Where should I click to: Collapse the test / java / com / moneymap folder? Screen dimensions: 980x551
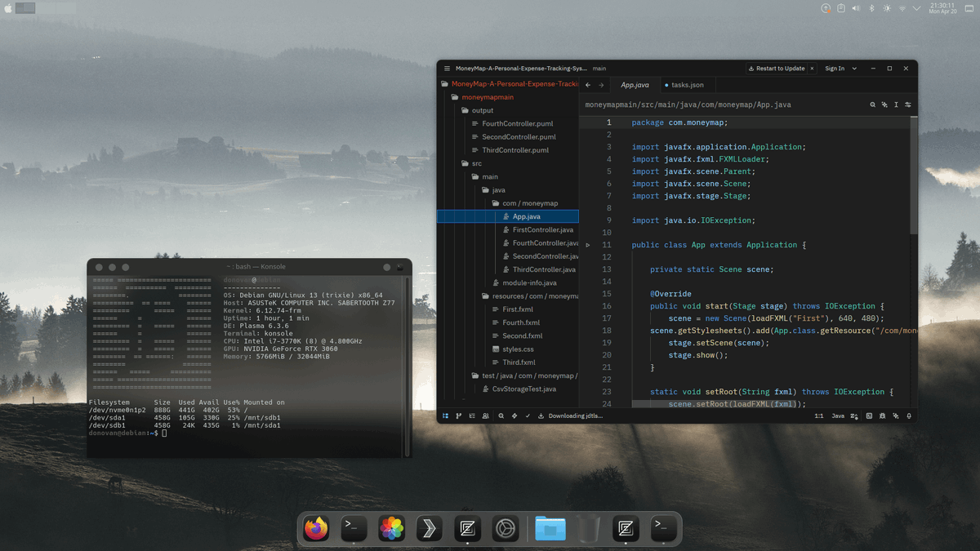point(508,375)
